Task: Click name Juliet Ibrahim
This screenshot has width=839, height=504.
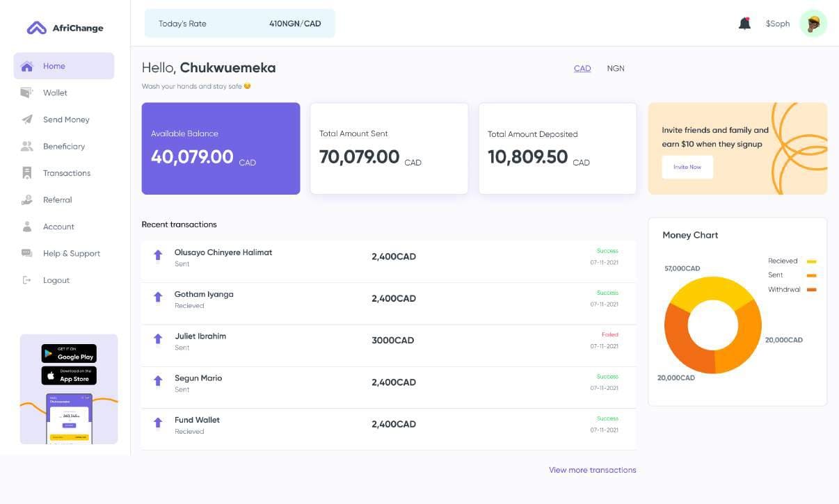Action: pyautogui.click(x=200, y=336)
